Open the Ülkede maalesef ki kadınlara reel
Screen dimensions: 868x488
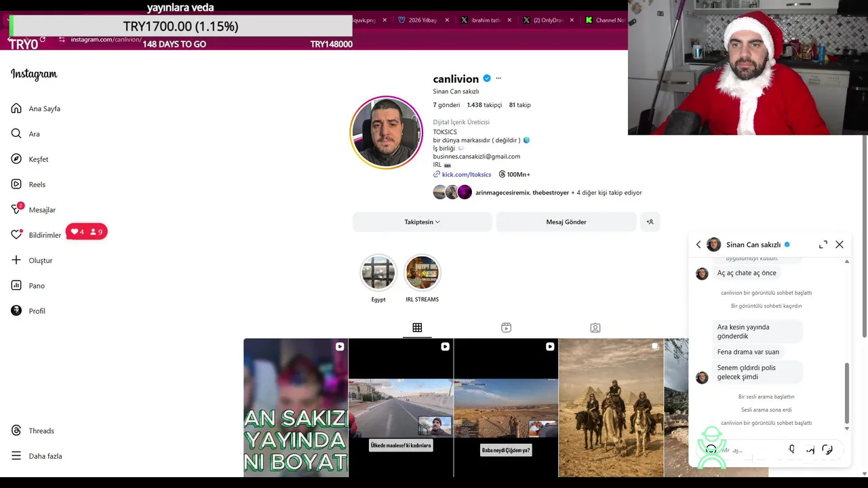tap(401, 407)
